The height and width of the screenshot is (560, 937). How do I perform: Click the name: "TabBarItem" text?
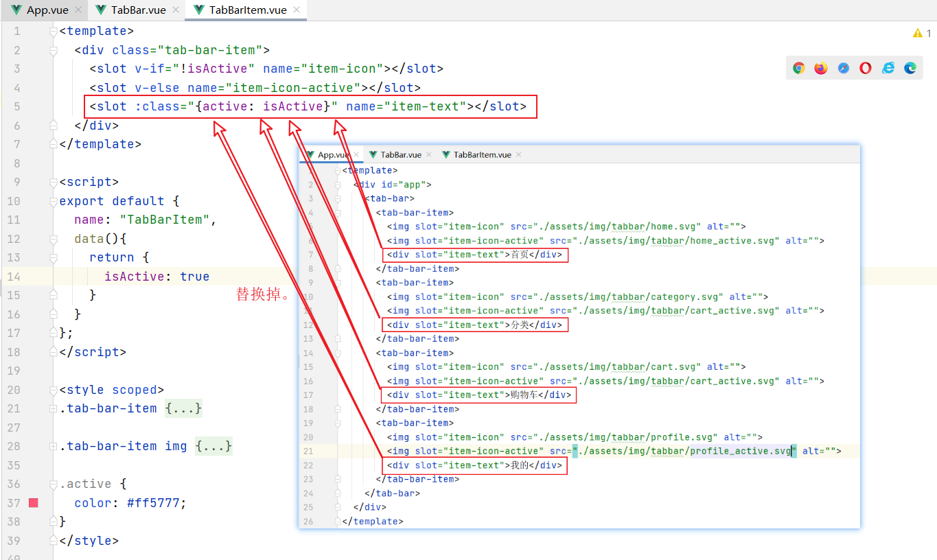click(x=145, y=220)
